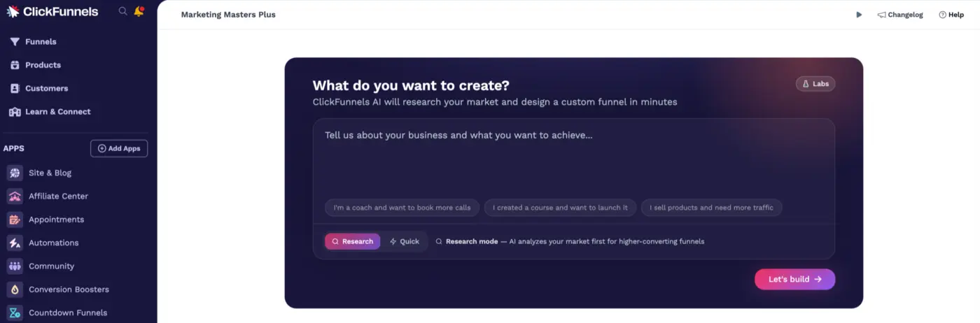Click the play icon in top bar

(x=859, y=15)
